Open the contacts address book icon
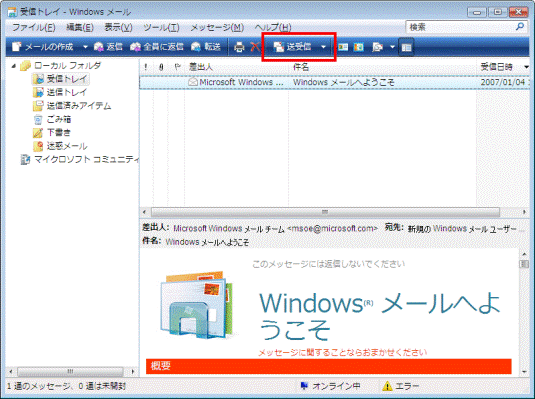Image resolution: width=535 pixels, height=399 pixels. (x=343, y=47)
